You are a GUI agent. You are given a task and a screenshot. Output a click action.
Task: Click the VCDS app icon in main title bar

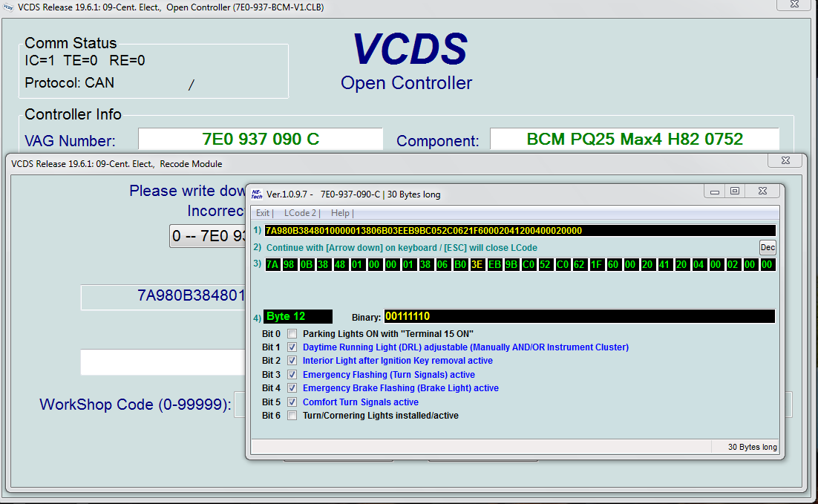8,7
